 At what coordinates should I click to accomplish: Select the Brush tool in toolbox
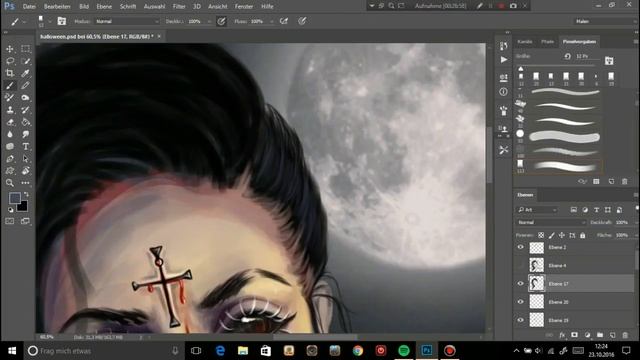[x=10, y=85]
